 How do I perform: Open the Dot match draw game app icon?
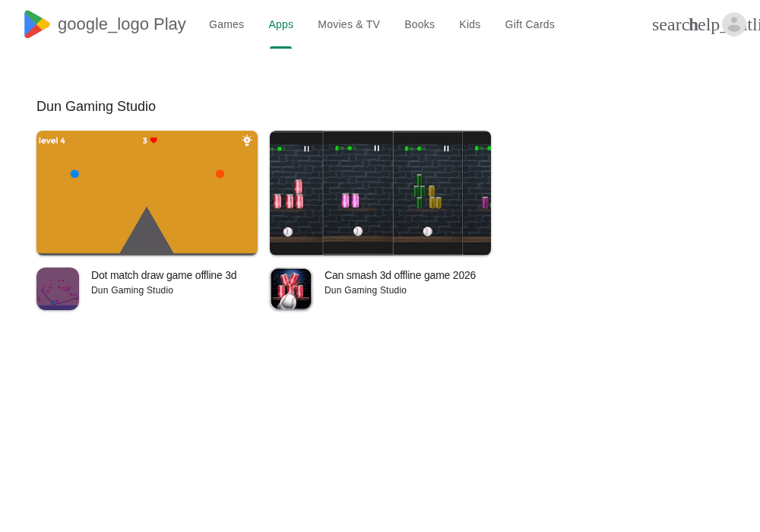click(58, 289)
